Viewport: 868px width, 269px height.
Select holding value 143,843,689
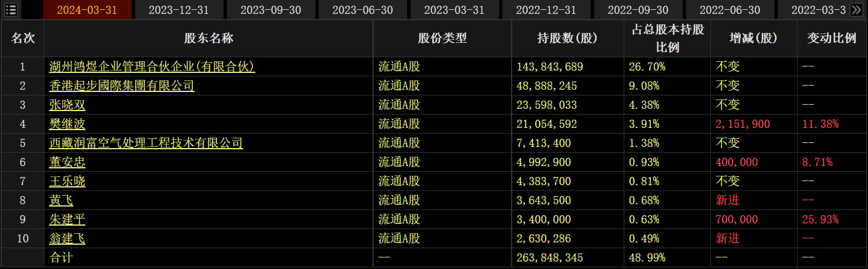coord(550,67)
